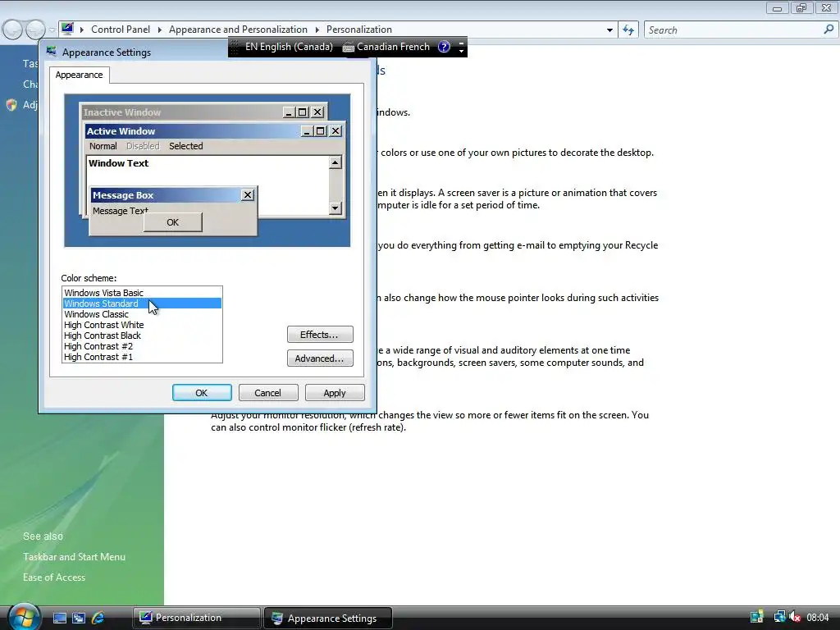Choose Windows Vista Basic color scheme
This screenshot has width=840, height=630.
click(142, 293)
